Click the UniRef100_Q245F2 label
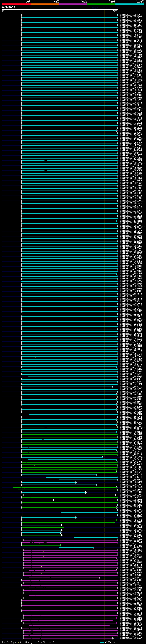 (x=131, y=379)
